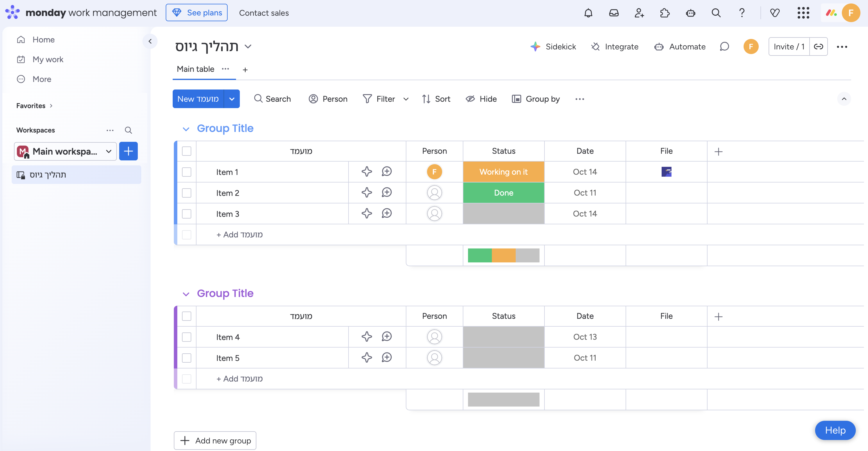Open the inbox tray icon
This screenshot has height=451, width=868.
[614, 13]
